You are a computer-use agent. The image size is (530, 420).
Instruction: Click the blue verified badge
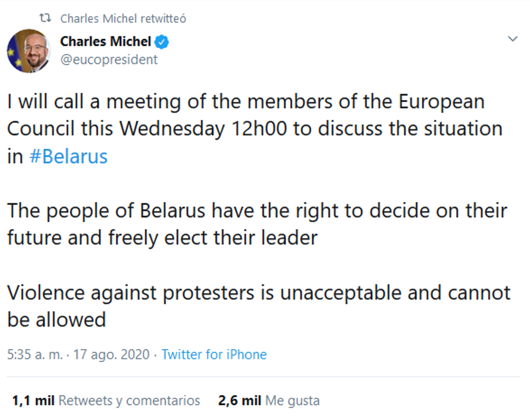click(163, 42)
